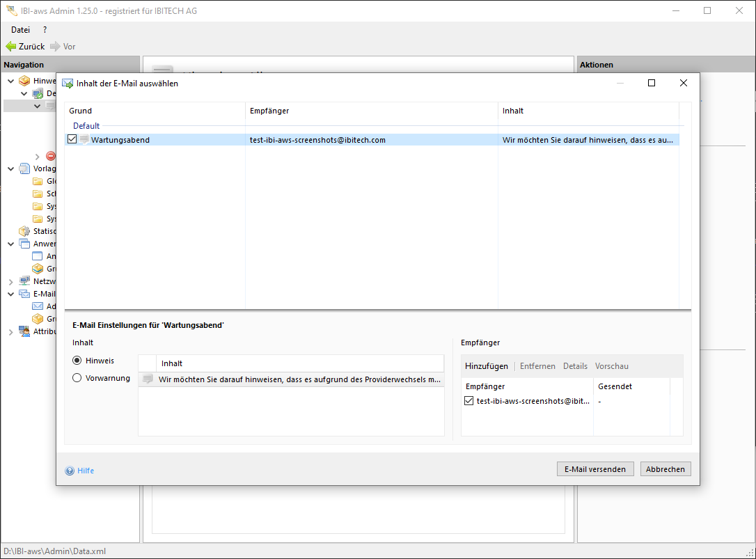Click the Abbrechen button
The height and width of the screenshot is (559, 756).
point(666,469)
